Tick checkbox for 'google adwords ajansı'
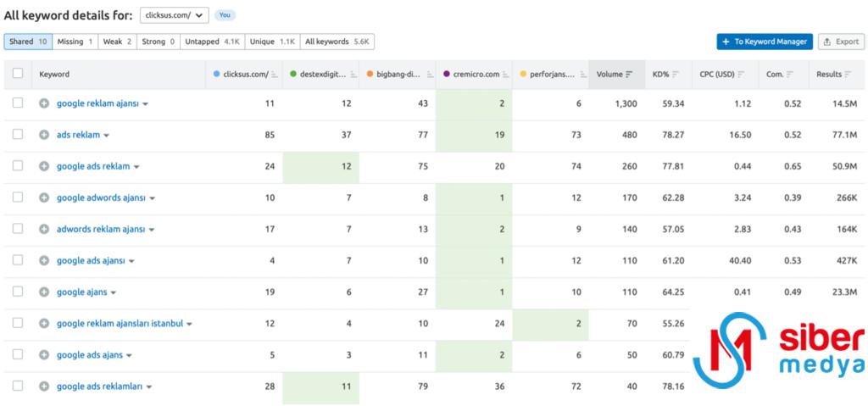868x406 pixels. pos(18,197)
